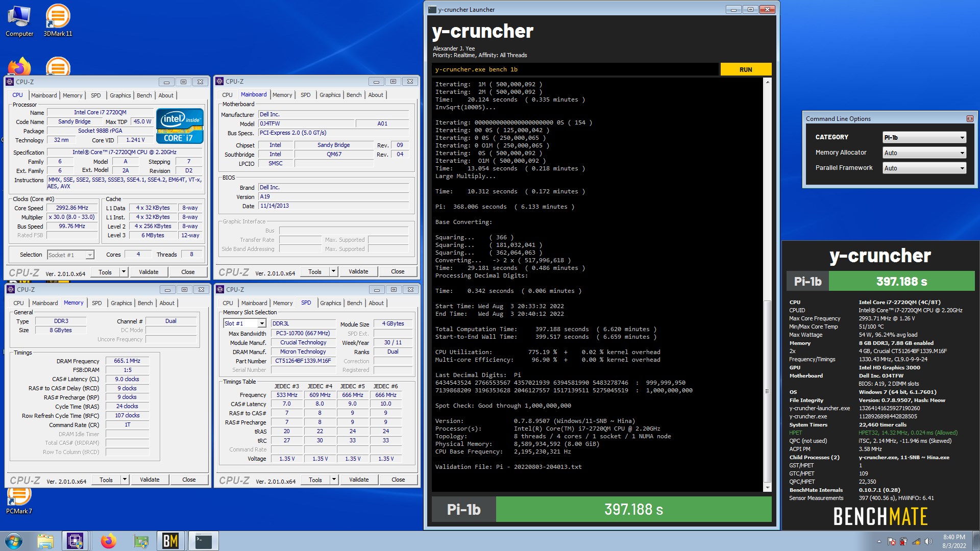Launch Firefox from the taskbar
Viewport: 980px width, 551px height.
pyautogui.click(x=108, y=541)
